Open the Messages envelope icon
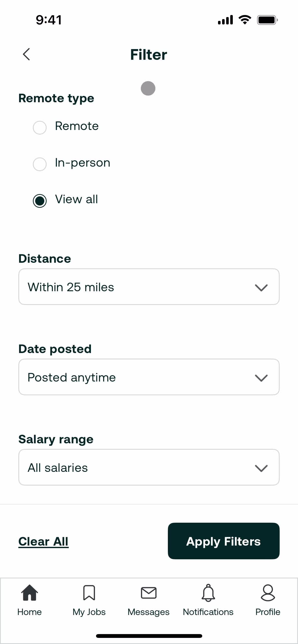Image resolution: width=298 pixels, height=644 pixels. click(x=149, y=593)
